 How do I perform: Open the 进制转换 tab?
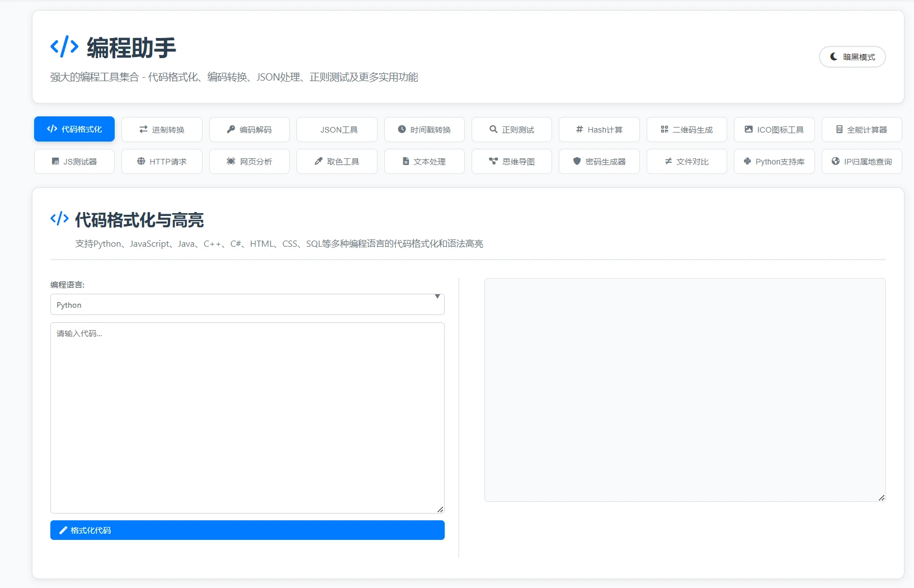tap(162, 130)
